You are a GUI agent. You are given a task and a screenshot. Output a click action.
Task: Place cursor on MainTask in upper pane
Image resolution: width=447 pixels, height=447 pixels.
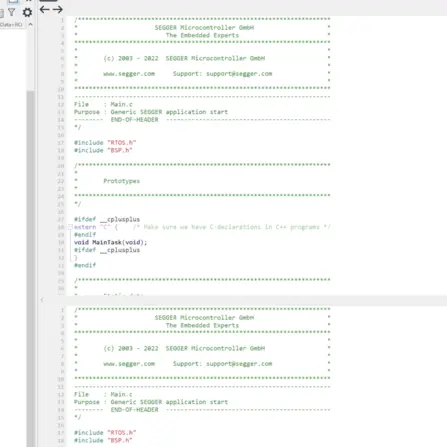pos(107,242)
